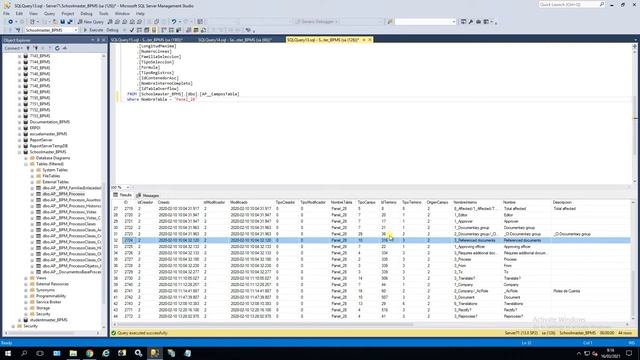Select the studentmaster_BPMS database
Viewport: 640px width, 360px height.
(48, 320)
